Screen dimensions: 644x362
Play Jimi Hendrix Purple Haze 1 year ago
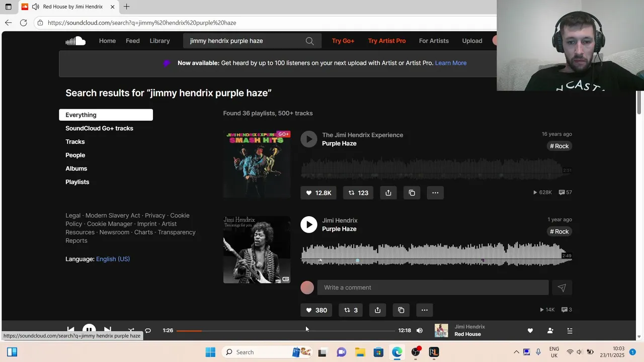[x=309, y=225]
